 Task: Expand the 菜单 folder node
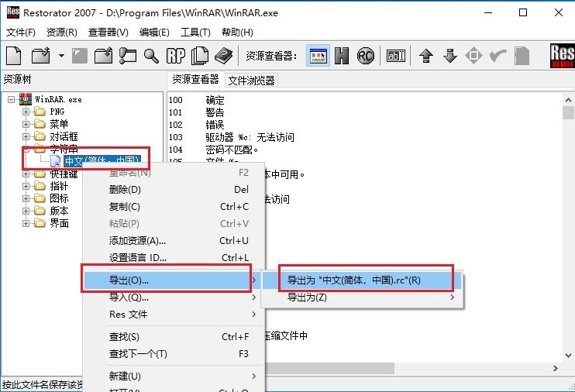[26, 124]
